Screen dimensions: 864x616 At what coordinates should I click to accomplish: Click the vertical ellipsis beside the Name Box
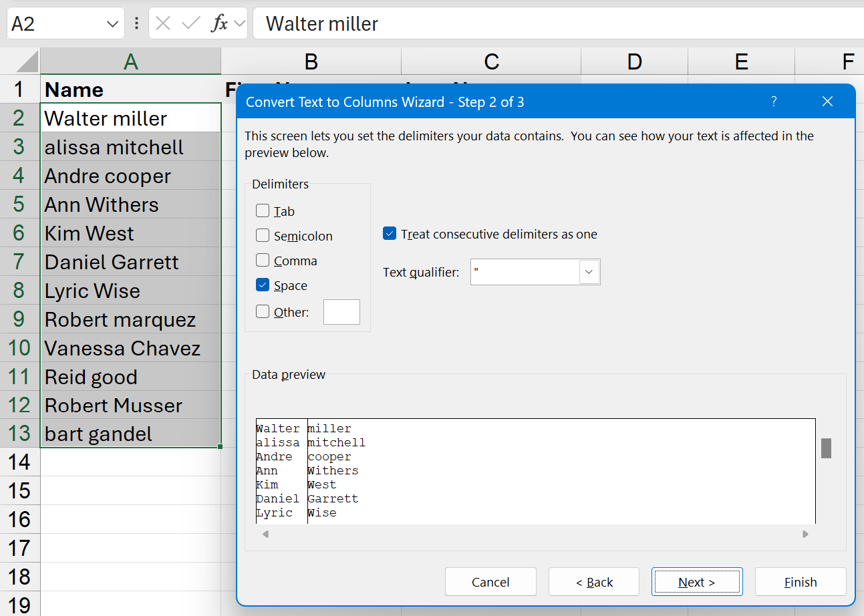[x=136, y=23]
